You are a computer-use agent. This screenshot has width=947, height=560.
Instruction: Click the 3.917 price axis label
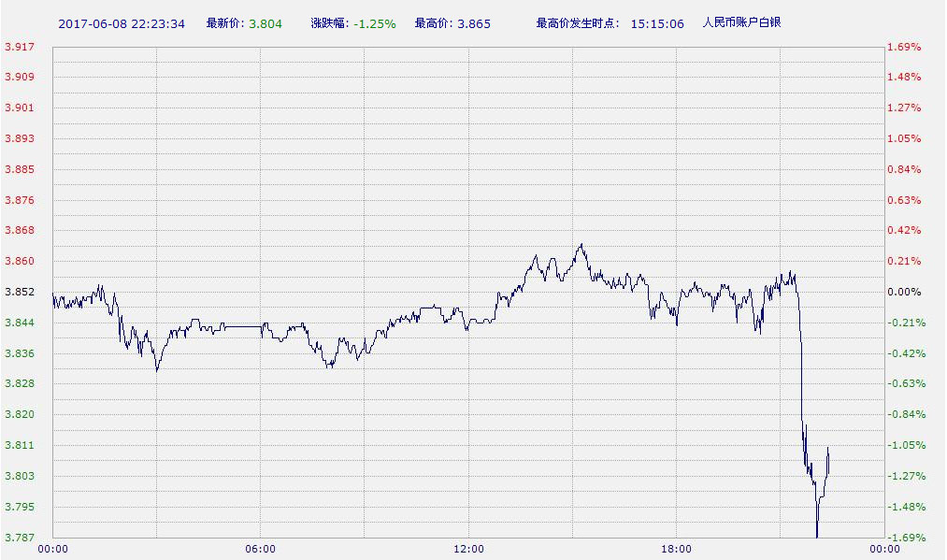(x=20, y=47)
